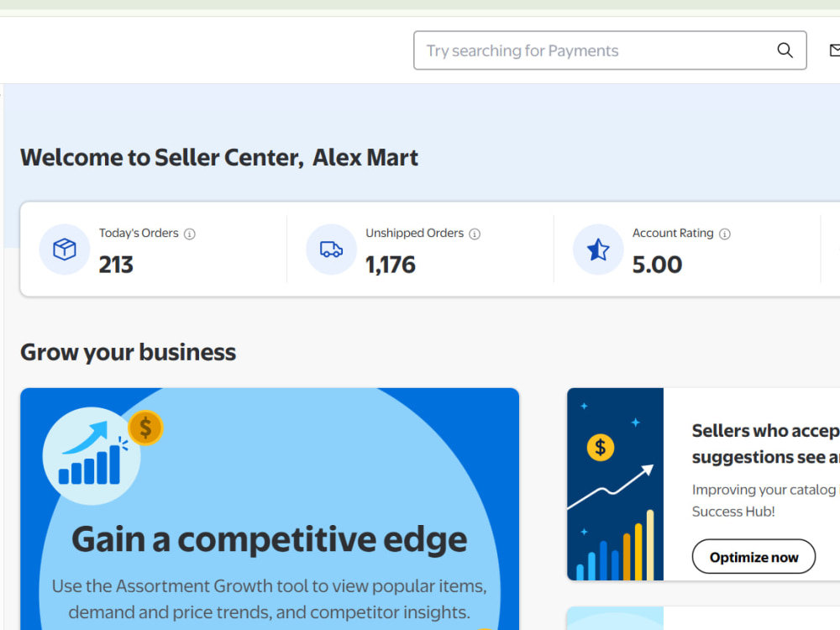
Task: Click the Unshipped Orders truck icon
Action: (331, 249)
